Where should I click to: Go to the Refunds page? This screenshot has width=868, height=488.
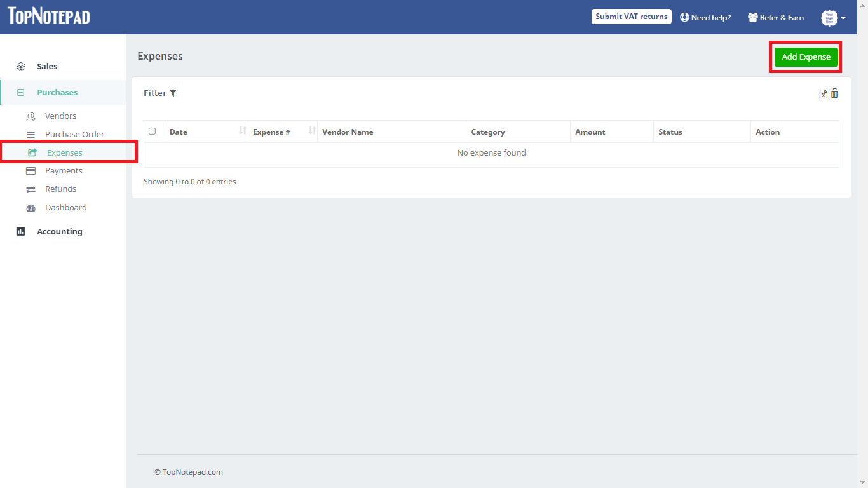pyautogui.click(x=60, y=189)
